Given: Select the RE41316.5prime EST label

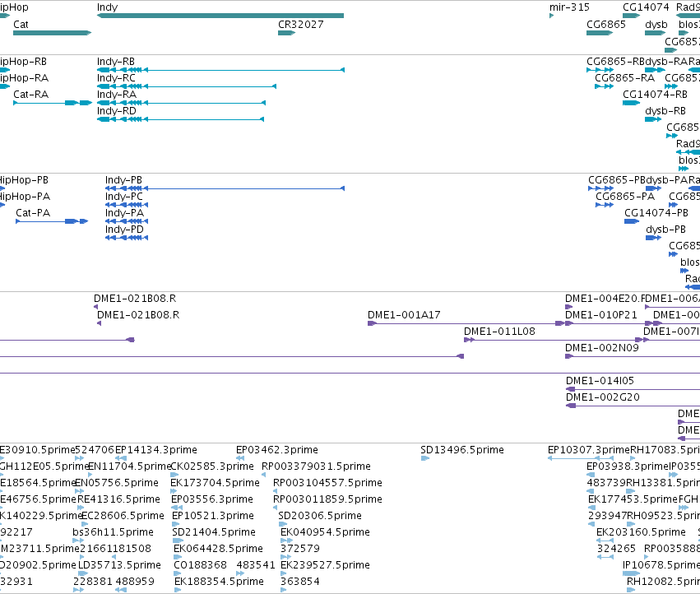Looking at the screenshot, I should pyautogui.click(x=118, y=499).
